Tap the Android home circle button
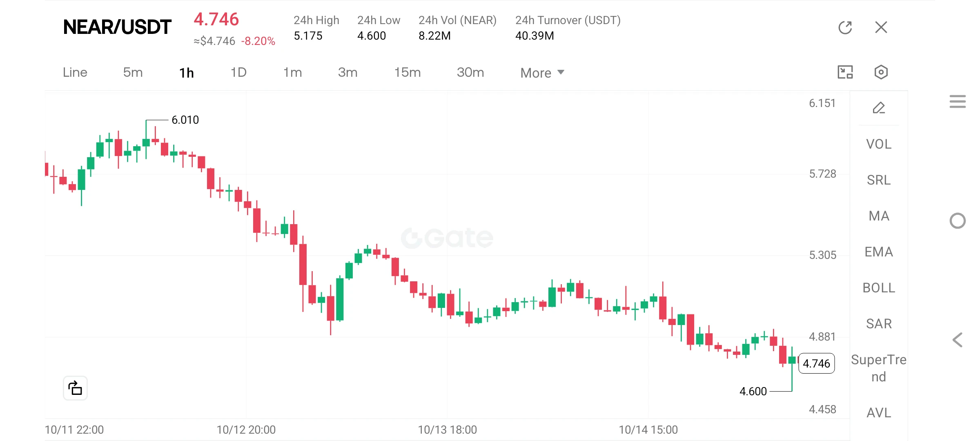 coord(958,221)
